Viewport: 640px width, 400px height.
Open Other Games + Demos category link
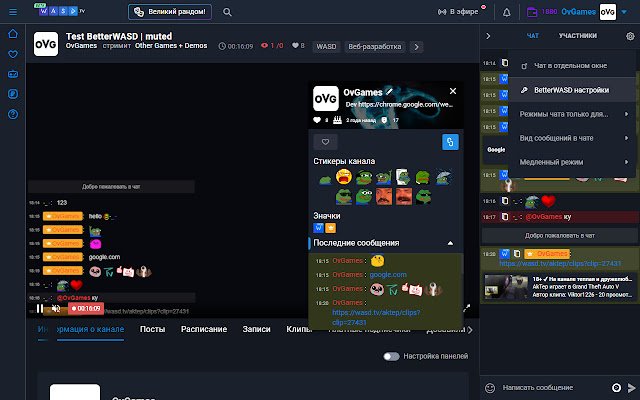171,46
